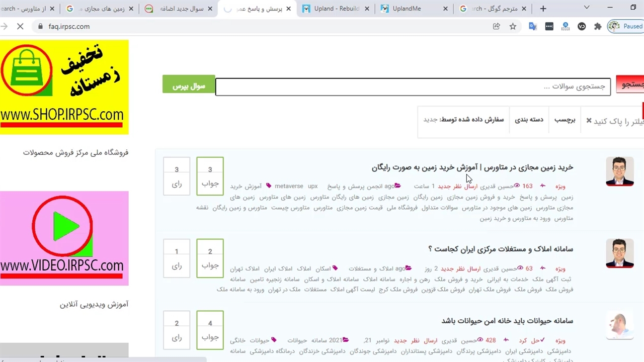Click the green سوال بپرس button
The width and height of the screenshot is (644, 362).
(x=189, y=86)
